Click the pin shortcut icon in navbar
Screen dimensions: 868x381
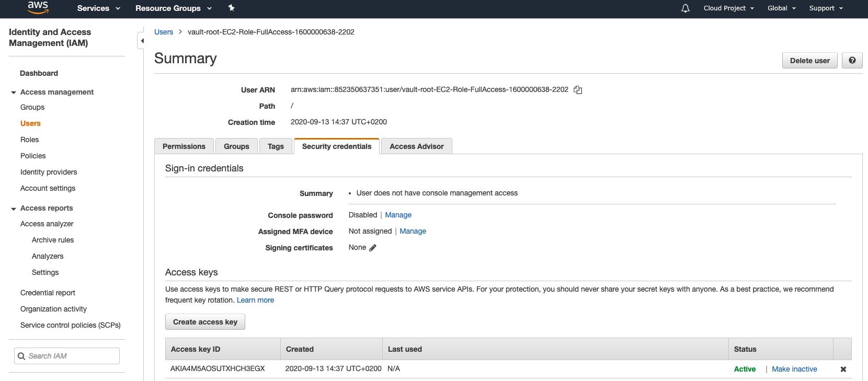pyautogui.click(x=231, y=8)
